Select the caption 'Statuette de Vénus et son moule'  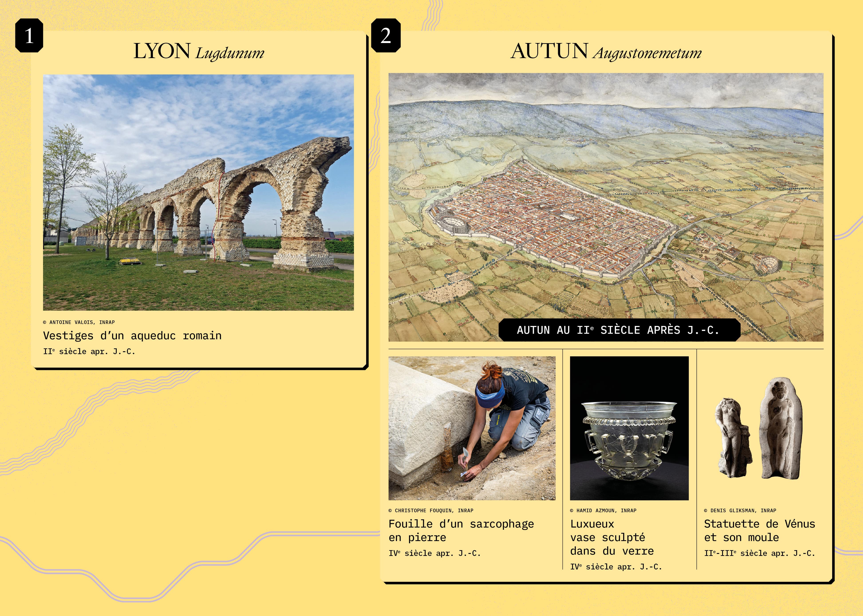pos(760,531)
